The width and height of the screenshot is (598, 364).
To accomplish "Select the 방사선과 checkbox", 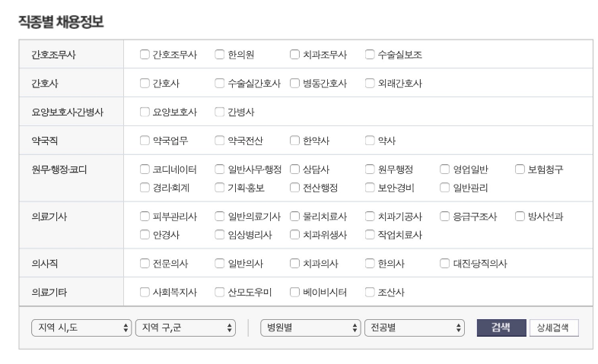I will click(520, 217).
